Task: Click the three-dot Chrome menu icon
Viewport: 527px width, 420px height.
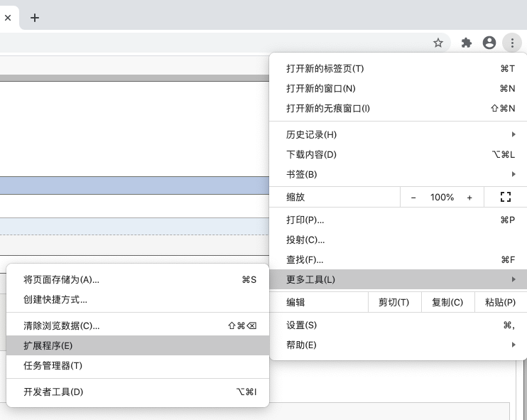Action: [512, 43]
